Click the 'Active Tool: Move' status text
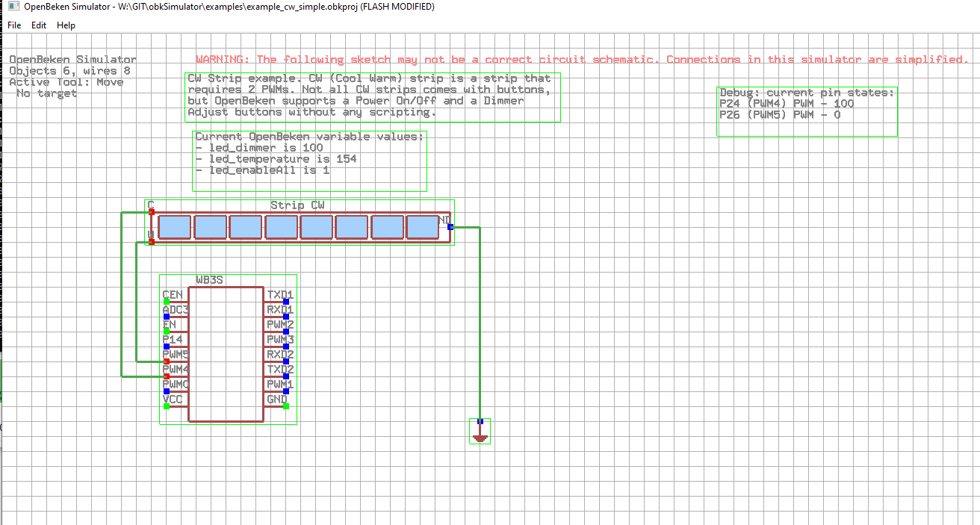 tap(66, 82)
